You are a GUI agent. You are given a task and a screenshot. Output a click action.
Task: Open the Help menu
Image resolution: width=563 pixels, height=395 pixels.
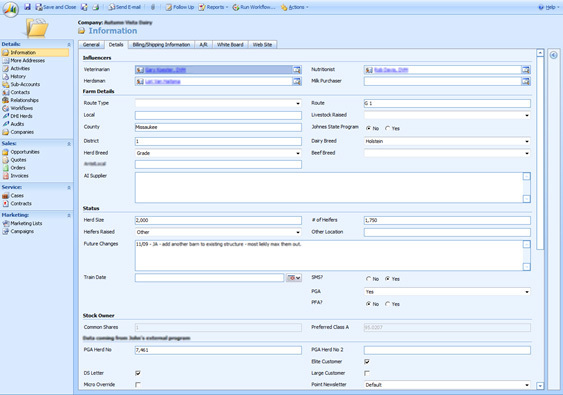click(549, 7)
